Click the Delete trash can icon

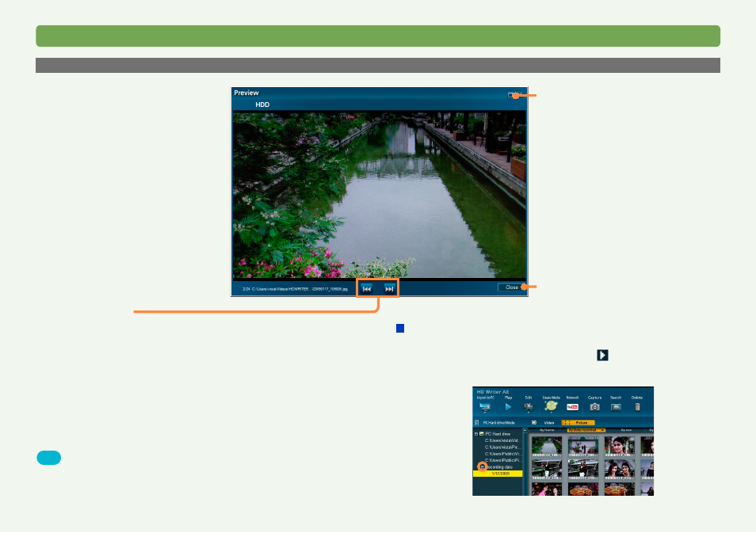click(x=637, y=407)
